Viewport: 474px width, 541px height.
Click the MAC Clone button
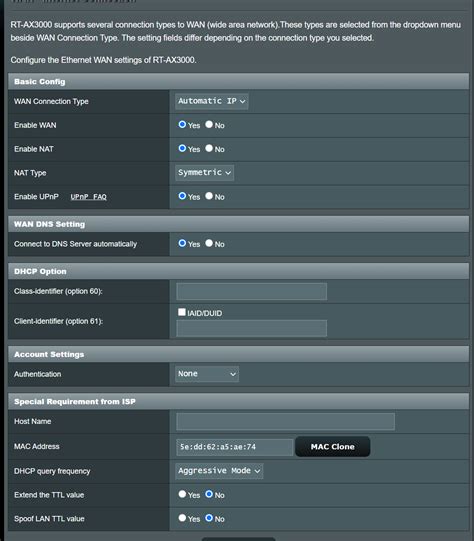click(x=333, y=446)
